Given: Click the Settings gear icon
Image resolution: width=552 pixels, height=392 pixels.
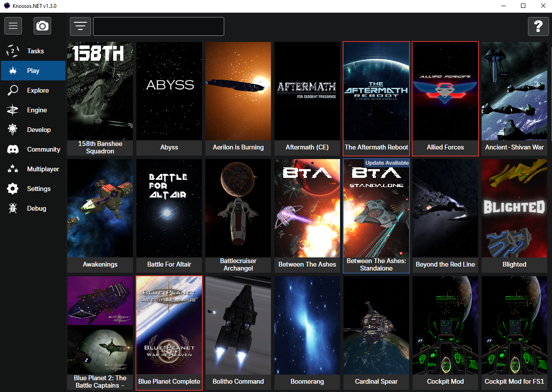Looking at the screenshot, I should (13, 189).
